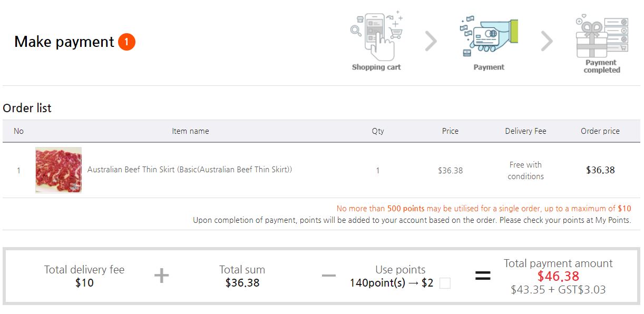Click the Payment completed gift icon

pos(602,36)
